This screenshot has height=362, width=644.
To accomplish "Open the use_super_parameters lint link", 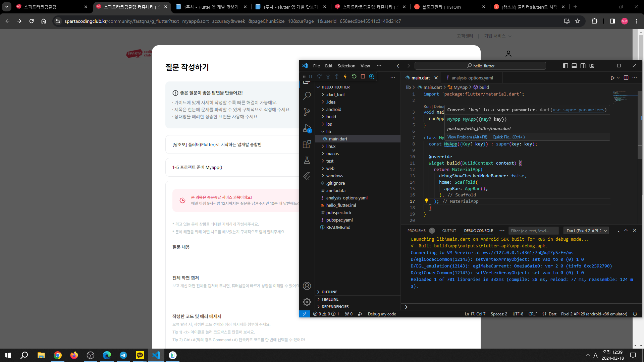I will [x=579, y=110].
